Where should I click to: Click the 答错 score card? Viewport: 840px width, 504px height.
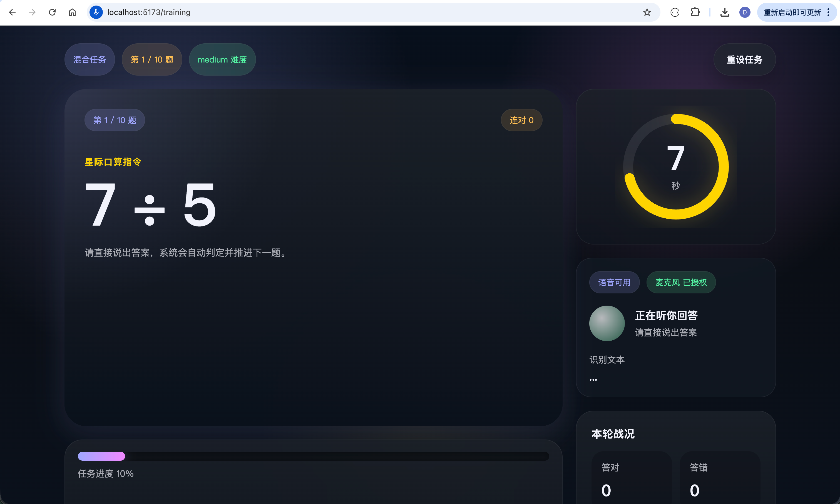[x=720, y=478]
